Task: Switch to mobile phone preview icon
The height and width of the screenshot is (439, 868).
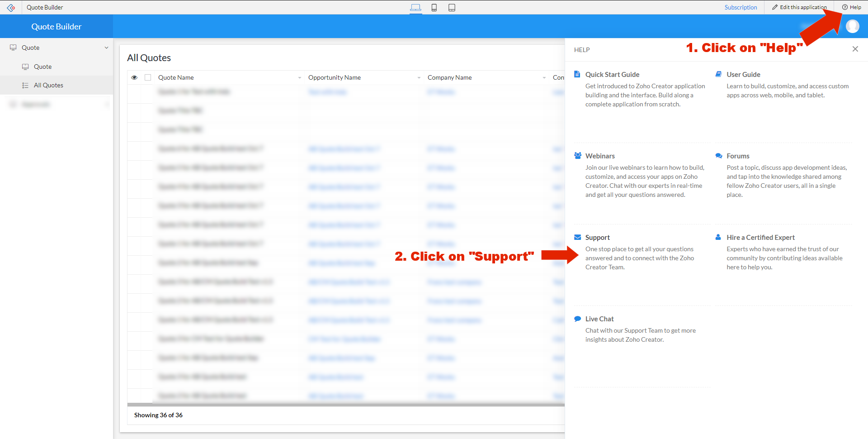Action: point(434,8)
